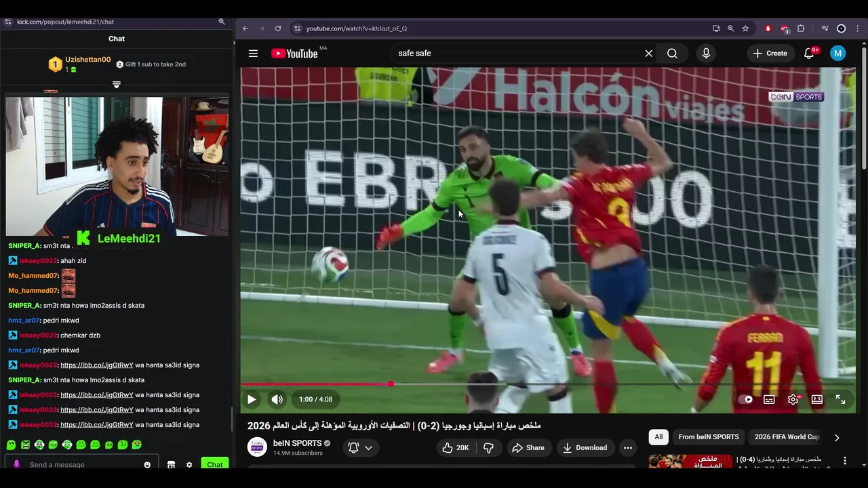
Task: Click the youtube.com address bar URL
Action: click(356, 28)
